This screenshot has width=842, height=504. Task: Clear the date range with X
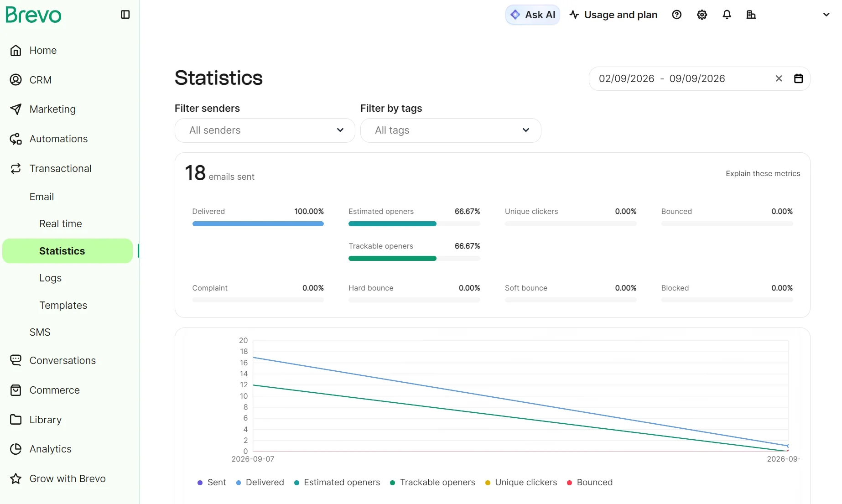tap(779, 78)
